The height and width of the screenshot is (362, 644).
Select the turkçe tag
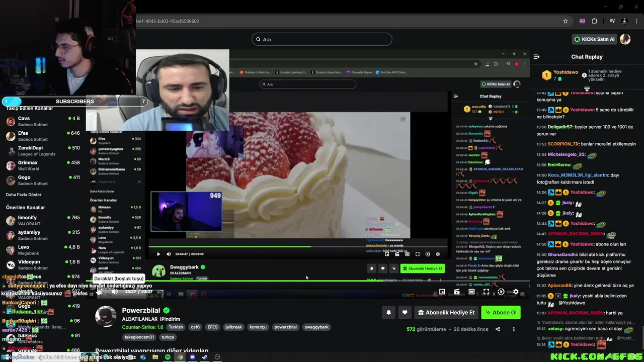tap(168, 337)
